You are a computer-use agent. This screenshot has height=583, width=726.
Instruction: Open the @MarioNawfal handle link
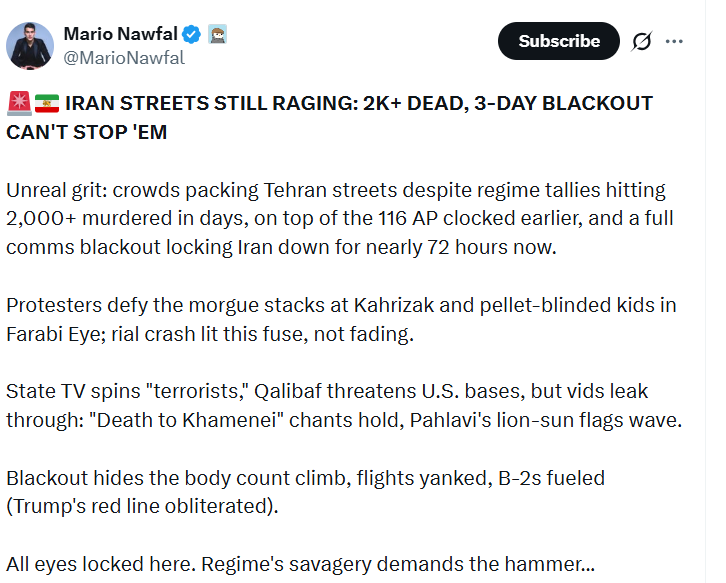tap(124, 57)
